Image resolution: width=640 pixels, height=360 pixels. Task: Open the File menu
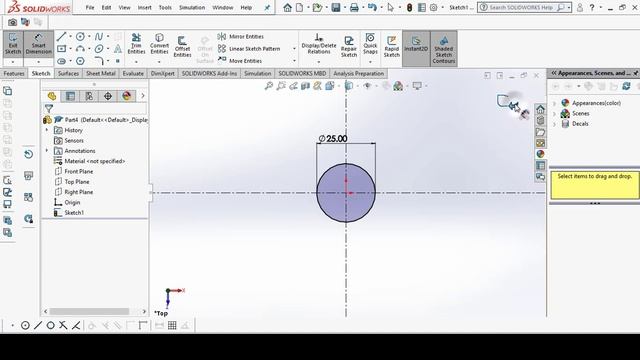point(90,7)
